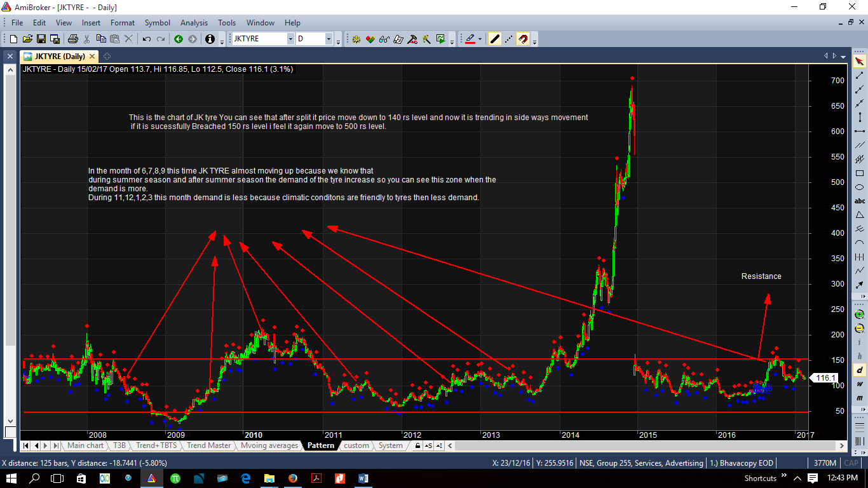Select the Rectangle drawing tool
The image size is (868, 488).
(x=859, y=173)
